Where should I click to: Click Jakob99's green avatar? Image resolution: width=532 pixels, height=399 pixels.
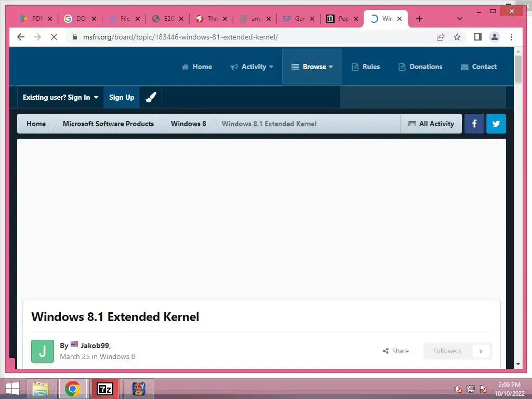pos(43,351)
